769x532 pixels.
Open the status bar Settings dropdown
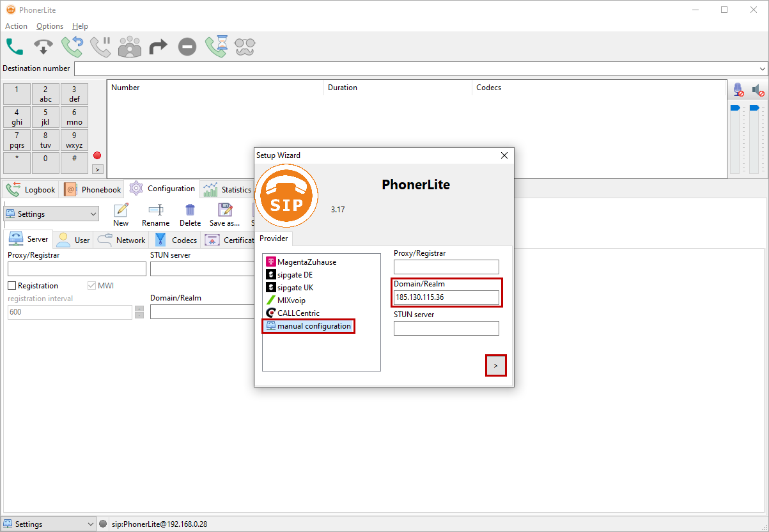(89, 524)
